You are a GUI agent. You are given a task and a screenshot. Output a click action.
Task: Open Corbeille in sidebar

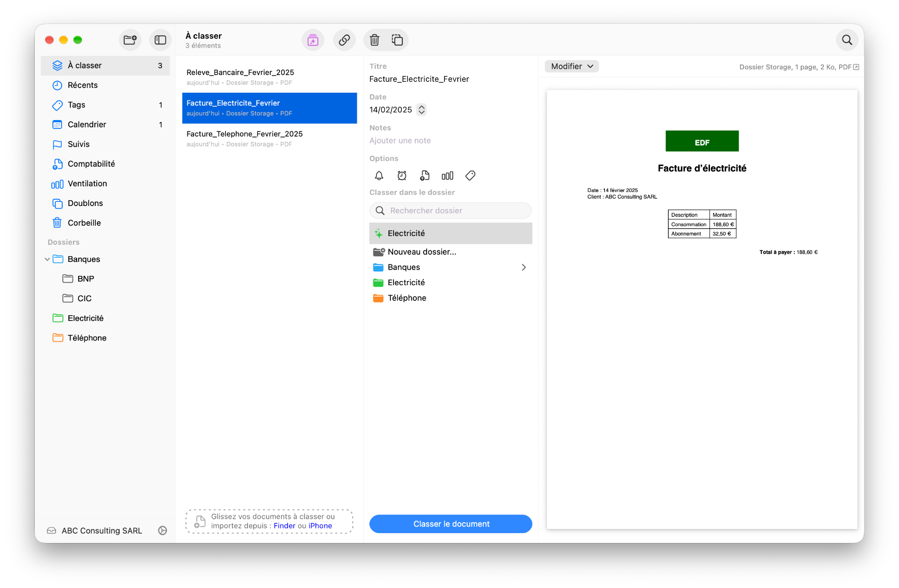(105, 223)
